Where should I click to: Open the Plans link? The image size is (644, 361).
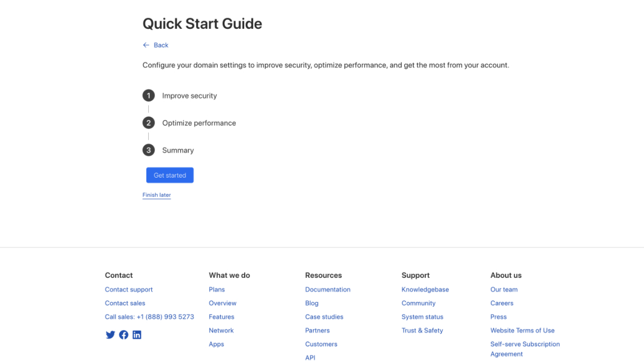pyautogui.click(x=216, y=290)
